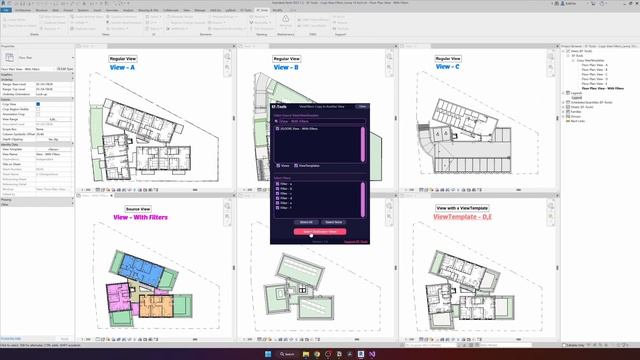Click the warning triangle icon in ribbon

tap(286, 19)
